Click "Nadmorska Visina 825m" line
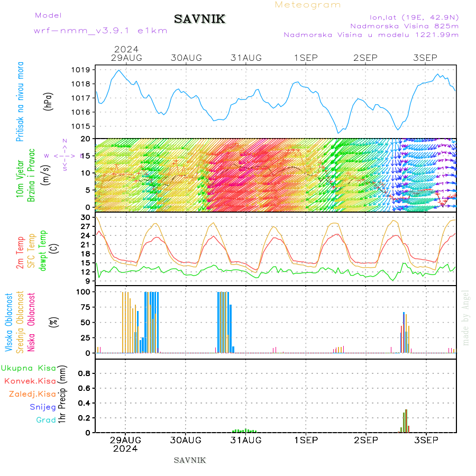Image resolution: width=476 pixels, height=476 pixels. [405, 26]
